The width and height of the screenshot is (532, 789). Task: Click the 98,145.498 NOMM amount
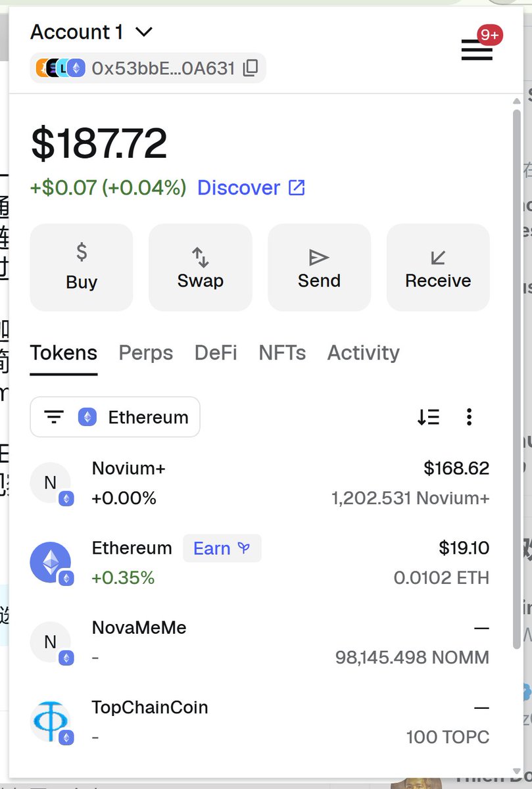tap(412, 657)
